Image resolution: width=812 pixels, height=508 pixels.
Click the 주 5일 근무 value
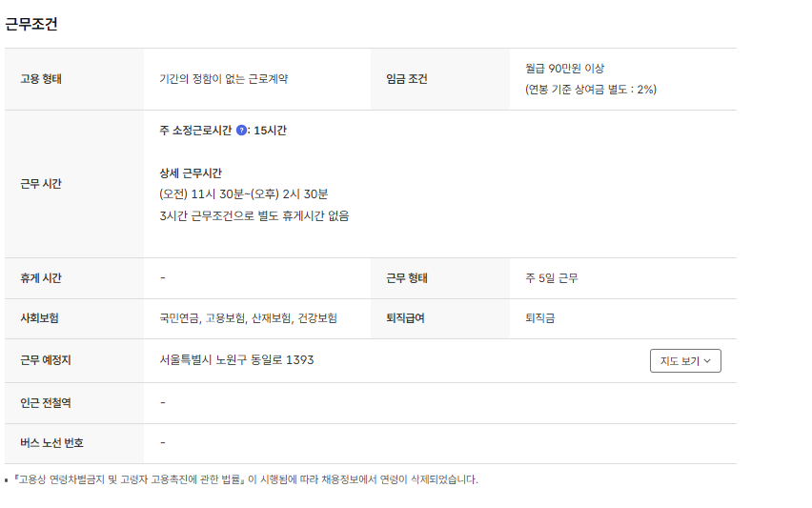coord(551,278)
